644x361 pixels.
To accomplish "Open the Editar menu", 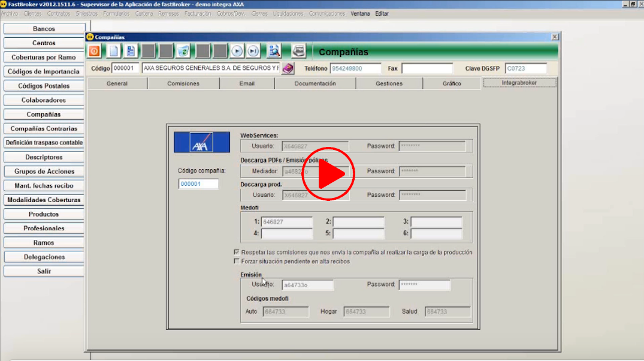I will coord(382,14).
